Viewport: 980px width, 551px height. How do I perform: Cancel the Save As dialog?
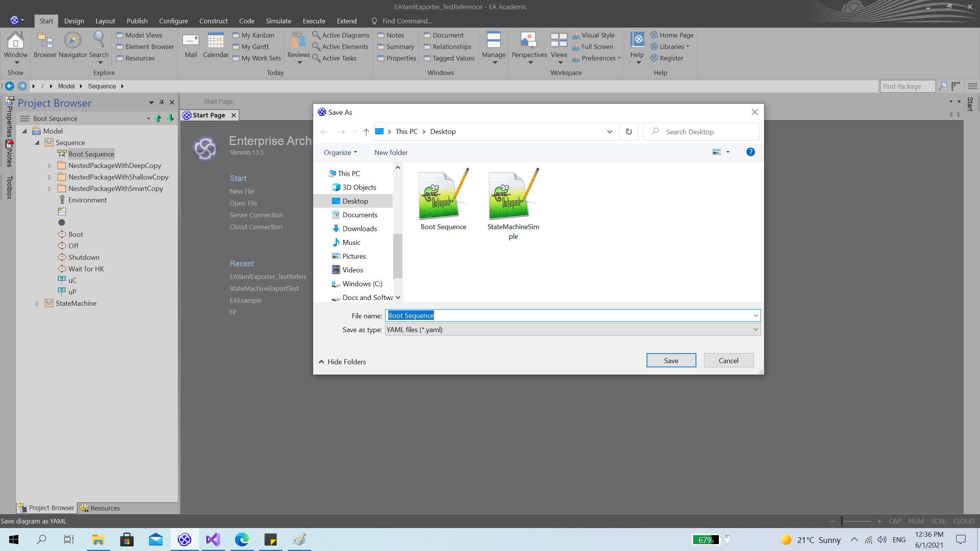point(728,360)
